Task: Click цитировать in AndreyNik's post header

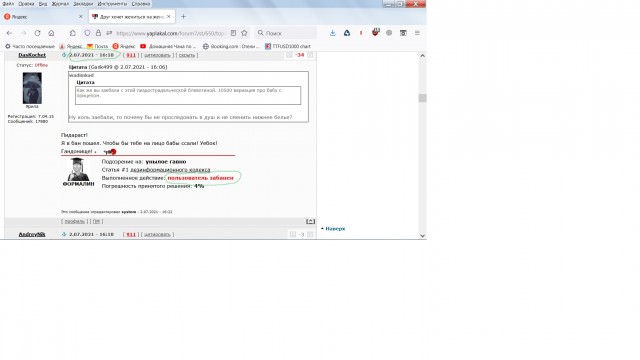Action: (x=157, y=235)
